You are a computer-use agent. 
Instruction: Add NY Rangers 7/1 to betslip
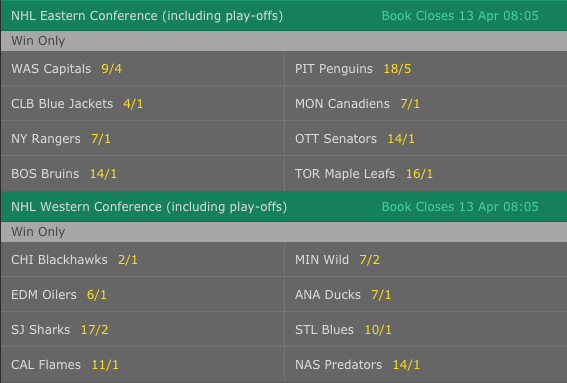[142, 139]
